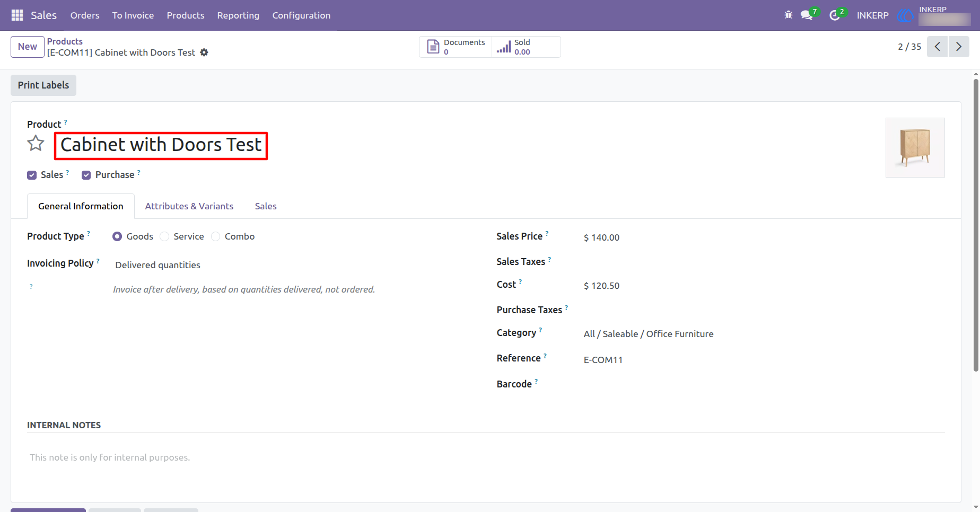
Task: Switch to Attributes & Variants tab
Action: pyautogui.click(x=189, y=206)
